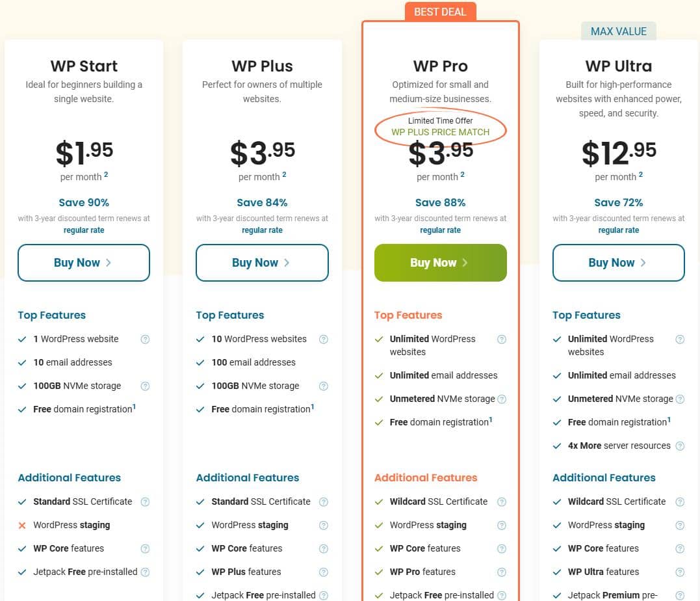This screenshot has height=601, width=700.
Task: Select the green WP Pro Buy Now button
Action: click(440, 263)
